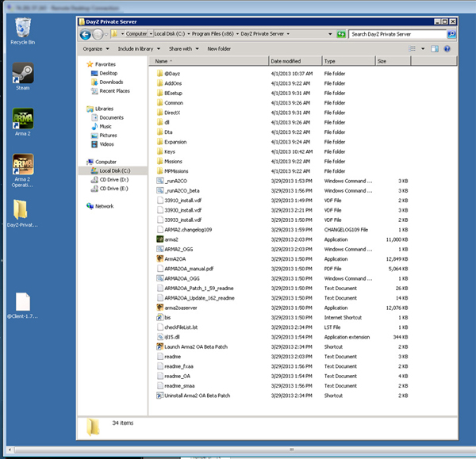Viewport: 476px width, 459px height.
Task: Select the arma2oaserver application icon
Action: tap(159, 308)
